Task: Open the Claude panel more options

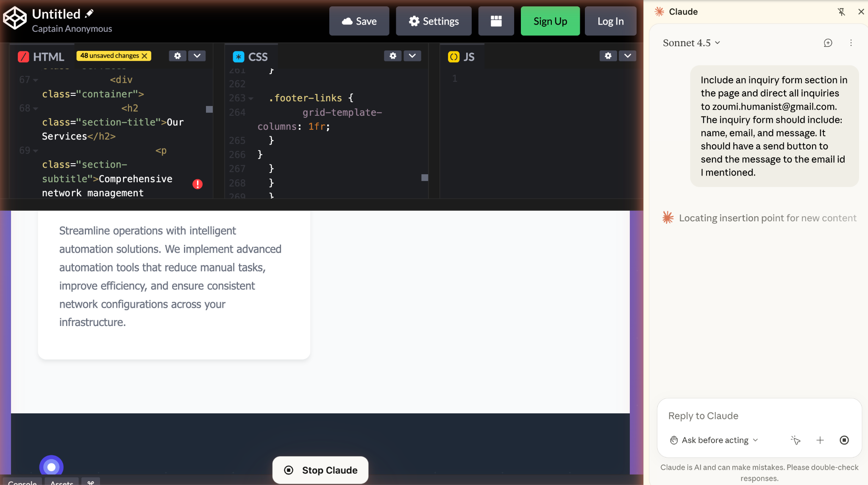Action: pyautogui.click(x=851, y=43)
